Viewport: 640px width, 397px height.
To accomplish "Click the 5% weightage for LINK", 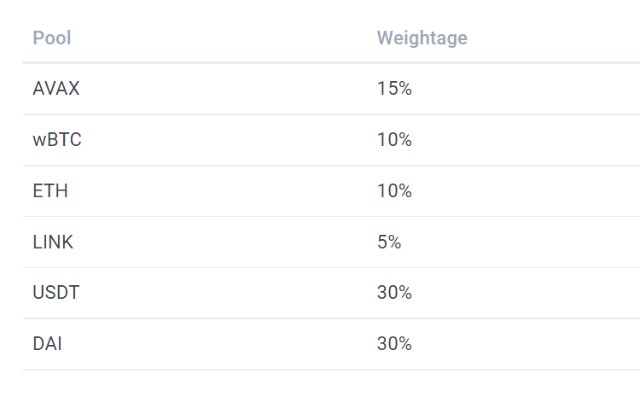I will pyautogui.click(x=389, y=242).
